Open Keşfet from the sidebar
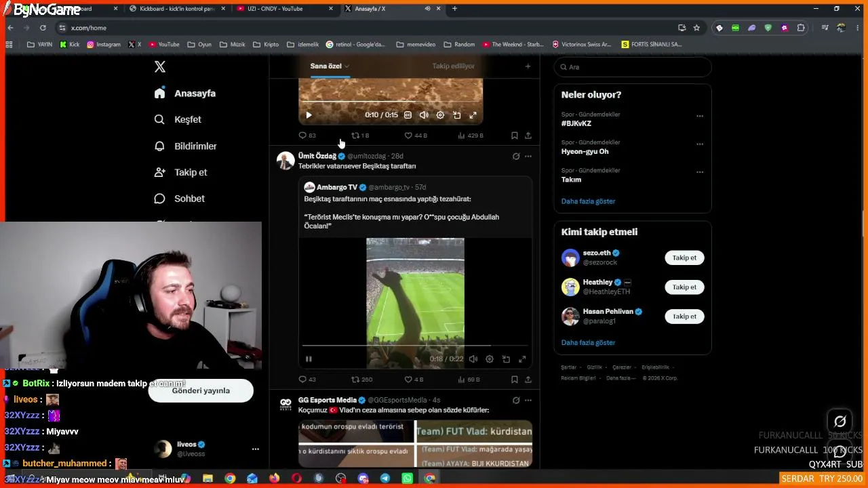Image resolution: width=868 pixels, height=488 pixels. click(x=178, y=119)
